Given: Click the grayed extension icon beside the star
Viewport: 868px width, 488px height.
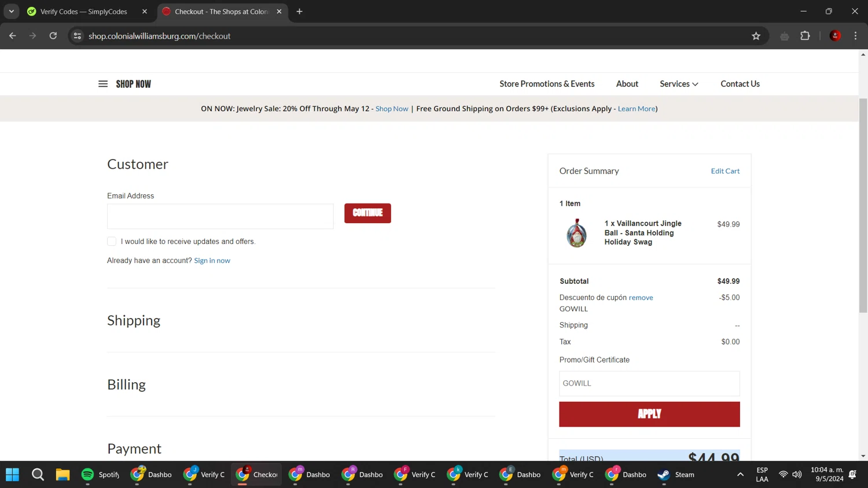Looking at the screenshot, I should (x=784, y=36).
